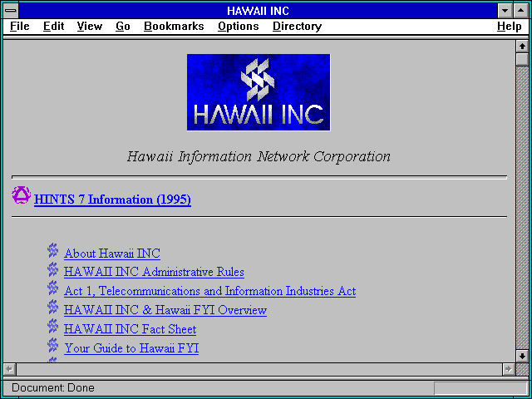Click the vertical scrollbar up arrow

click(523, 47)
